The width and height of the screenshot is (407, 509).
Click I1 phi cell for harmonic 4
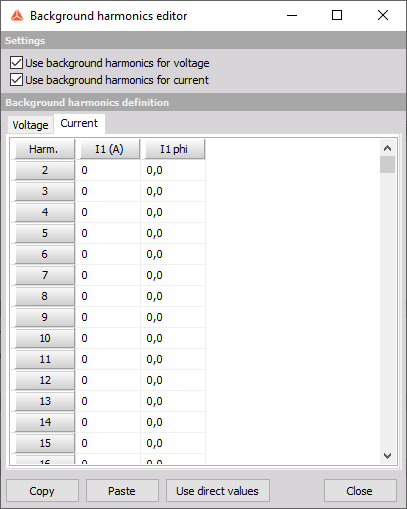173,212
